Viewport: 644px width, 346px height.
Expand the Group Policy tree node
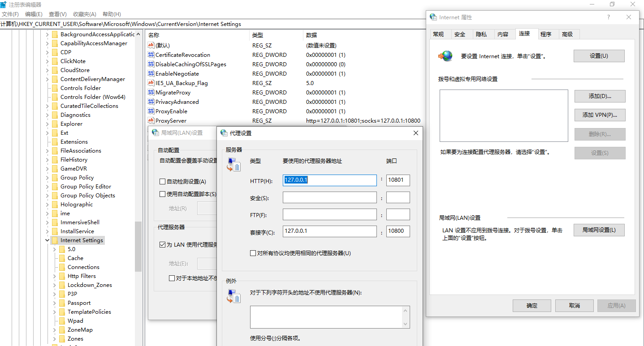[x=48, y=178]
